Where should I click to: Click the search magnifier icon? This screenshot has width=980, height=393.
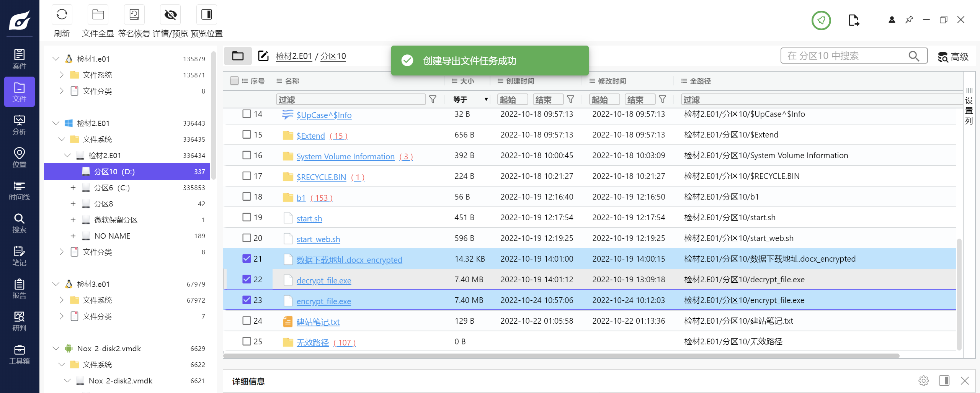tap(914, 56)
